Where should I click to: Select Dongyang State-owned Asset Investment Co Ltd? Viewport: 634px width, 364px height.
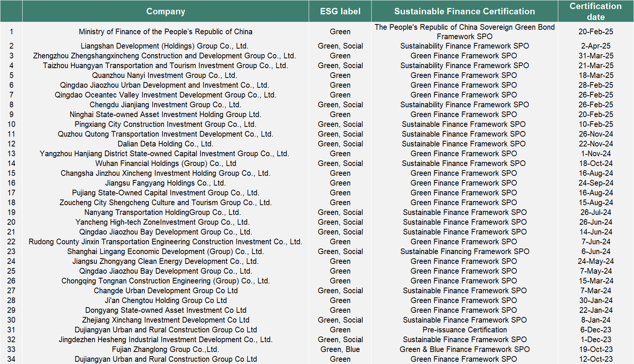[x=165, y=310]
